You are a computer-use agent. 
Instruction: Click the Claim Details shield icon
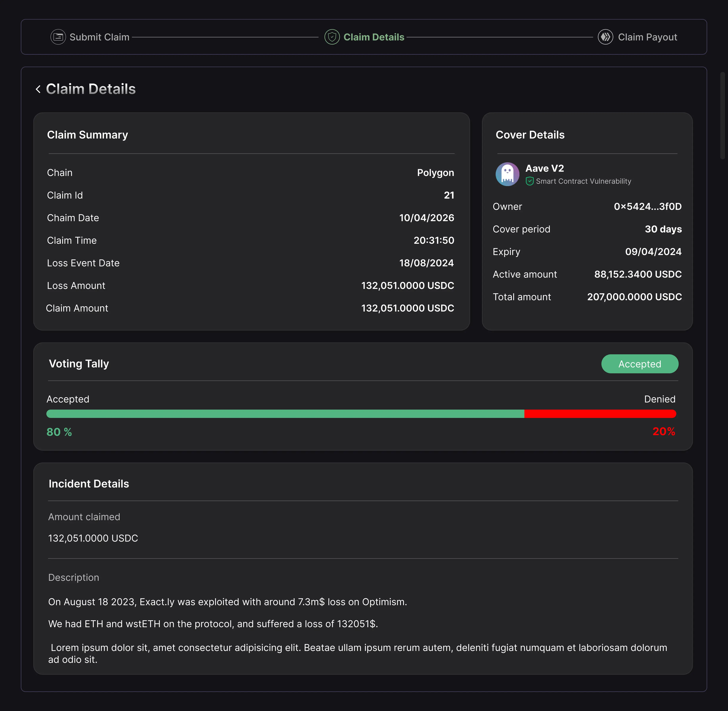tap(332, 37)
